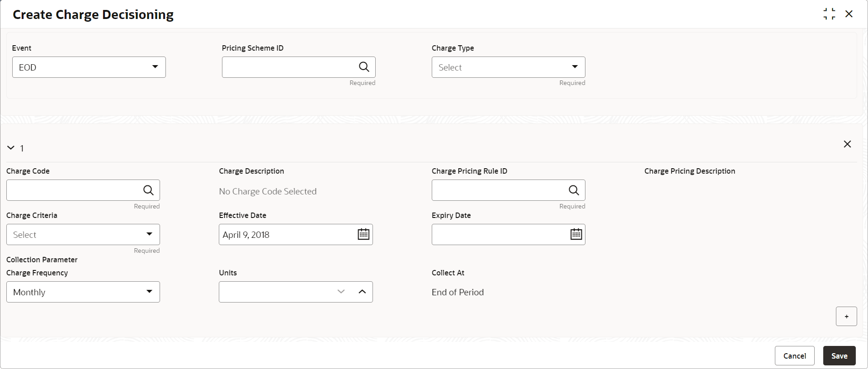Click the collapse window icon in header
The height and width of the screenshot is (369, 868).
(x=829, y=14)
